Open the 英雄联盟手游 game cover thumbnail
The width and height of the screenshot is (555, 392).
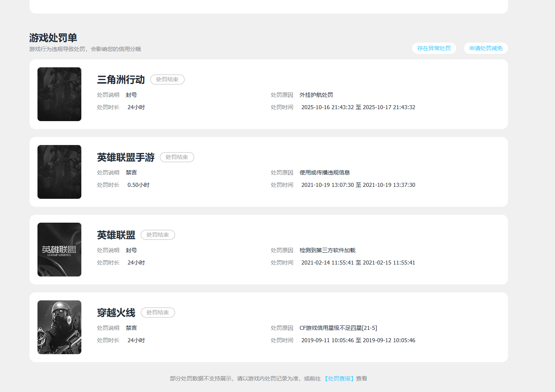[59, 172]
